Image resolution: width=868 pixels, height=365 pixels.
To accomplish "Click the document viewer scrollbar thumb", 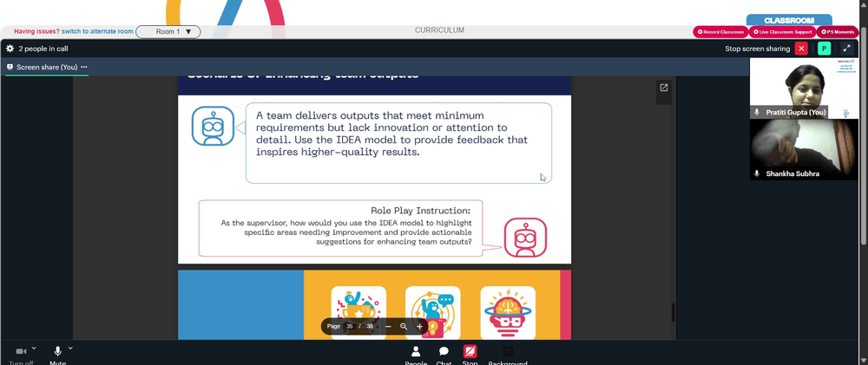I will 674,312.
